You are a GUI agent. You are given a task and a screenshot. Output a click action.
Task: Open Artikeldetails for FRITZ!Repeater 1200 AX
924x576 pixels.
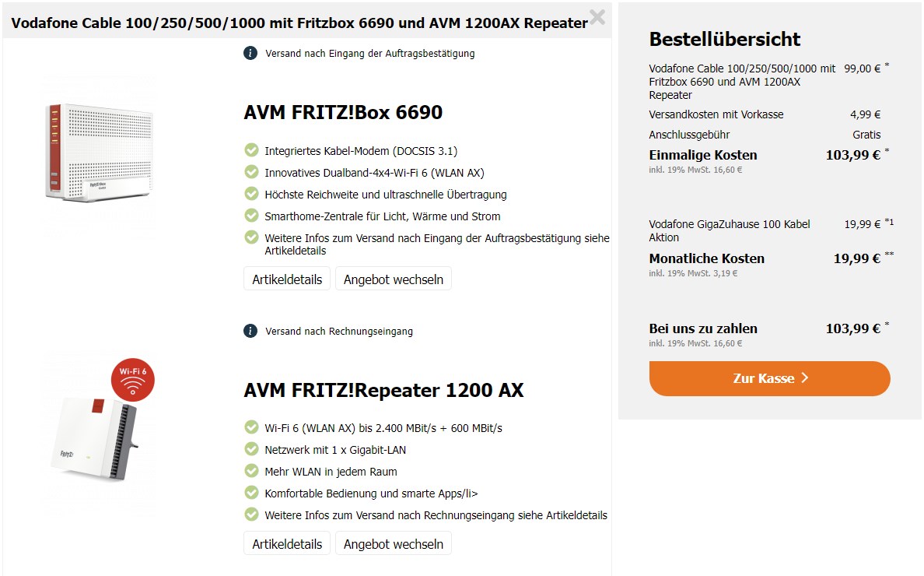pos(287,544)
